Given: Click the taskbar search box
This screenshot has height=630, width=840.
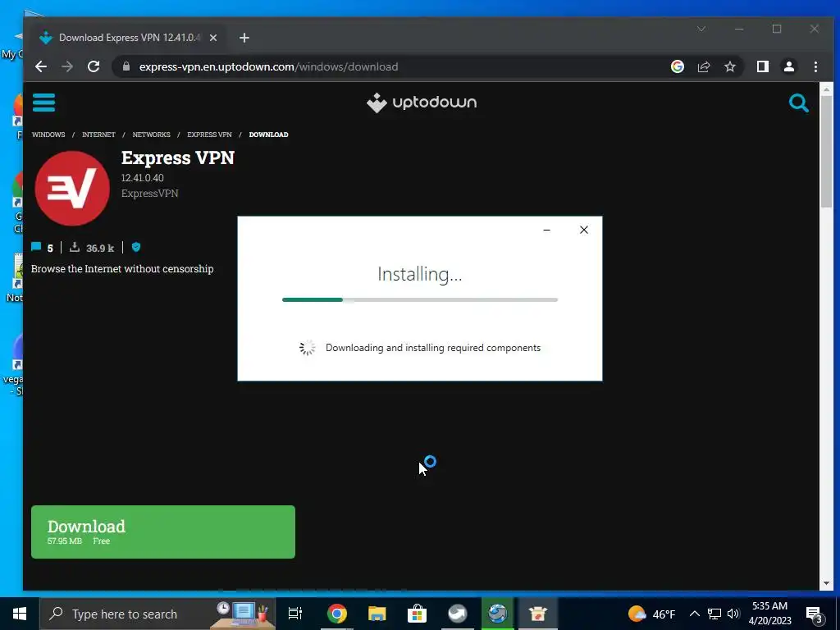Looking at the screenshot, I should pos(157,614).
